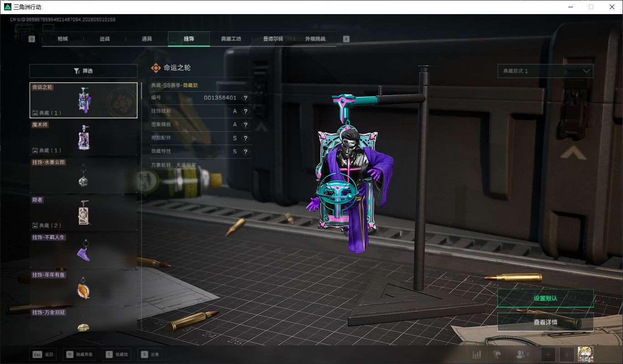Select the 挂饰-万金泪冠 charm
The width and height of the screenshot is (623, 364).
pos(83,320)
